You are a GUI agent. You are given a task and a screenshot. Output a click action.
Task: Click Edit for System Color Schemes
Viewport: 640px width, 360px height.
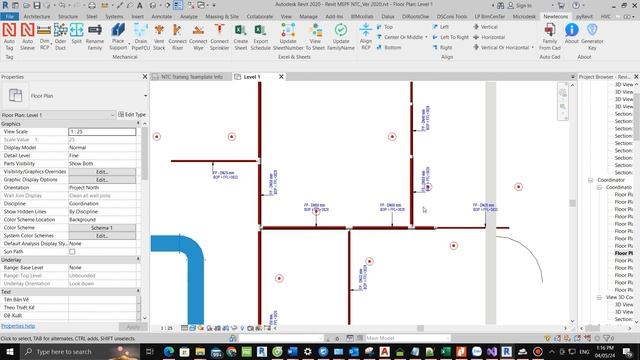coord(102,236)
